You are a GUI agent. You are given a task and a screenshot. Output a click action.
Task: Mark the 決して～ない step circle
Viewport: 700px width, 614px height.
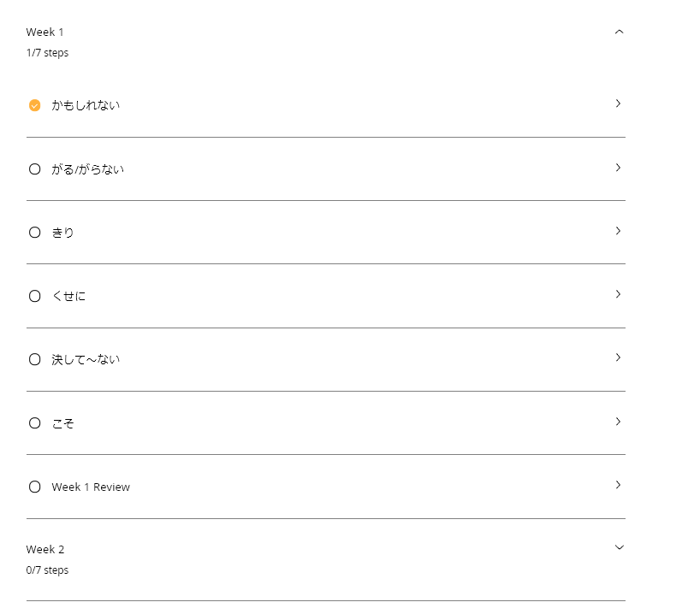pyautogui.click(x=35, y=359)
